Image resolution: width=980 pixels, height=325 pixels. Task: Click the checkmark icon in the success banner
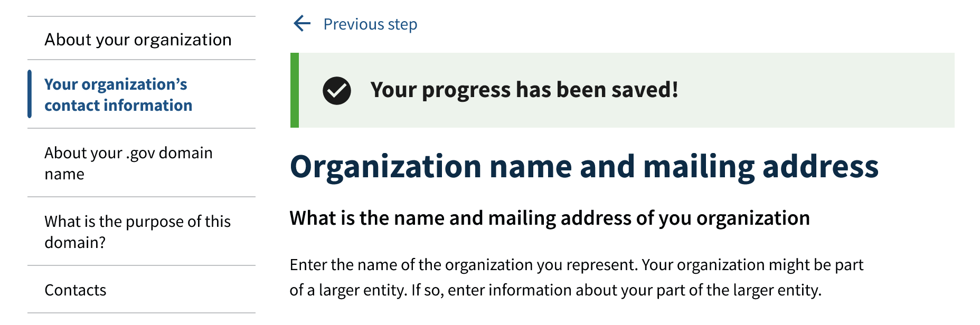pyautogui.click(x=337, y=90)
